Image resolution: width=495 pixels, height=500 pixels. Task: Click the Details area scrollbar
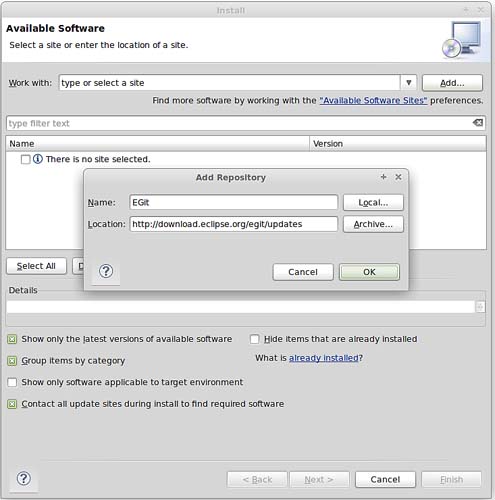pyautogui.click(x=480, y=307)
